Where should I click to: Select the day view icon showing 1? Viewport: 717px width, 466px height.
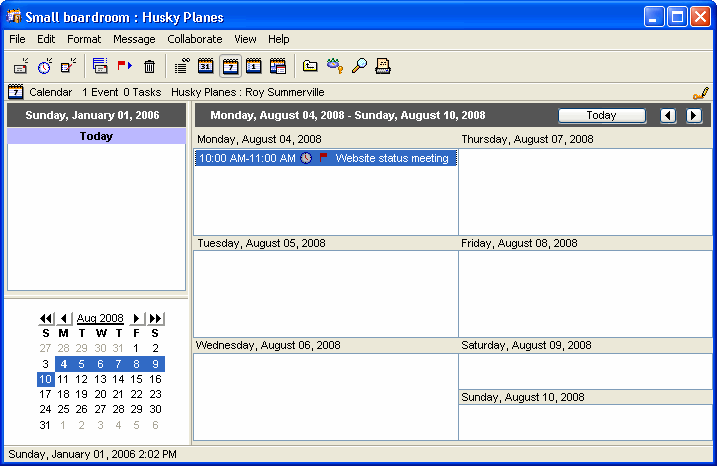[254, 67]
